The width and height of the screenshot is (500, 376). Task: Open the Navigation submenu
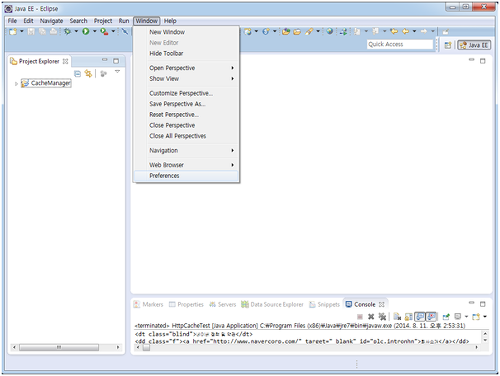tap(187, 151)
